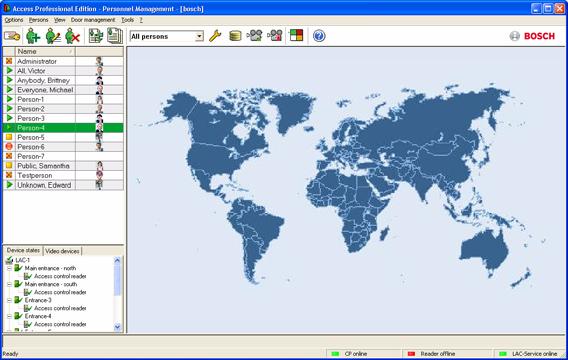Open the All persons filter dropdown
The width and height of the screenshot is (568, 360).
point(199,36)
